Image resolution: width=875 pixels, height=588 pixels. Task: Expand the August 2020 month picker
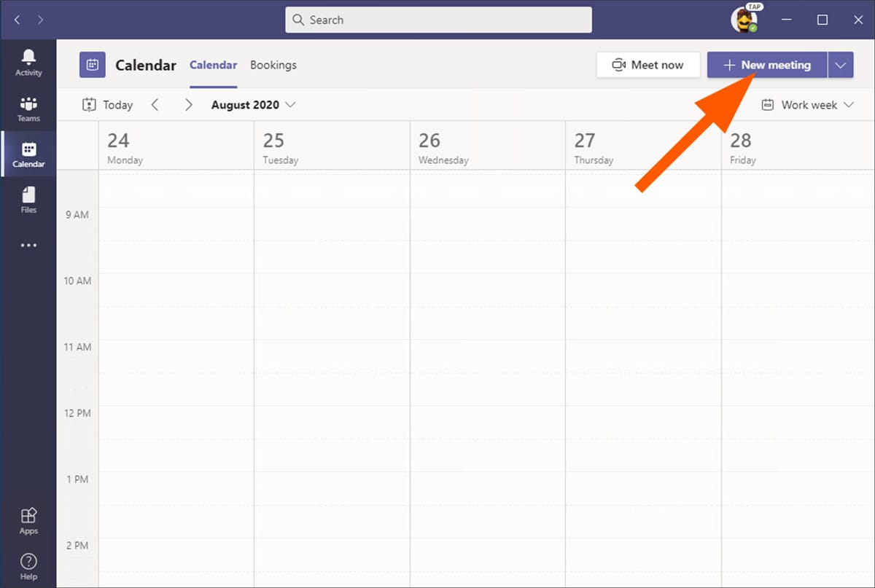pos(253,105)
